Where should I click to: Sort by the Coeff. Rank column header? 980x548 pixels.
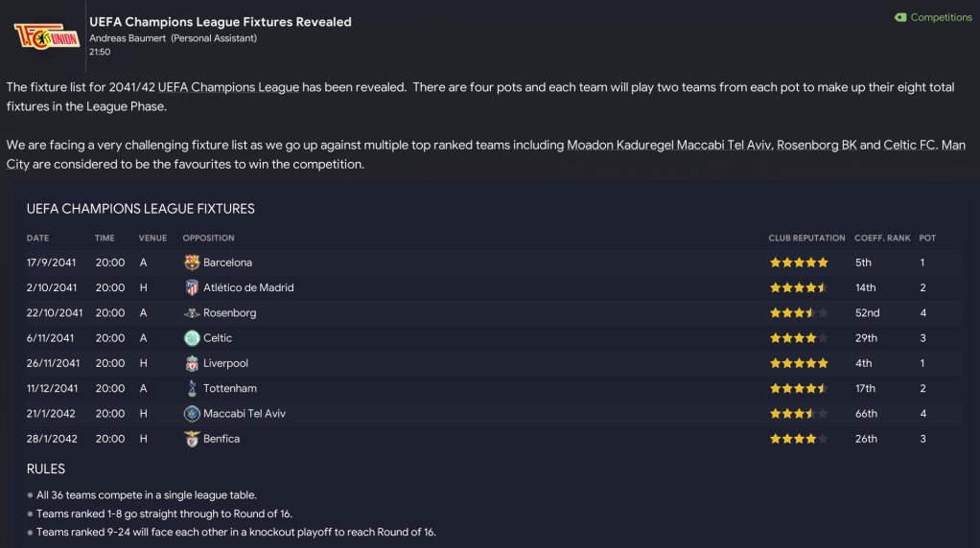(x=882, y=238)
